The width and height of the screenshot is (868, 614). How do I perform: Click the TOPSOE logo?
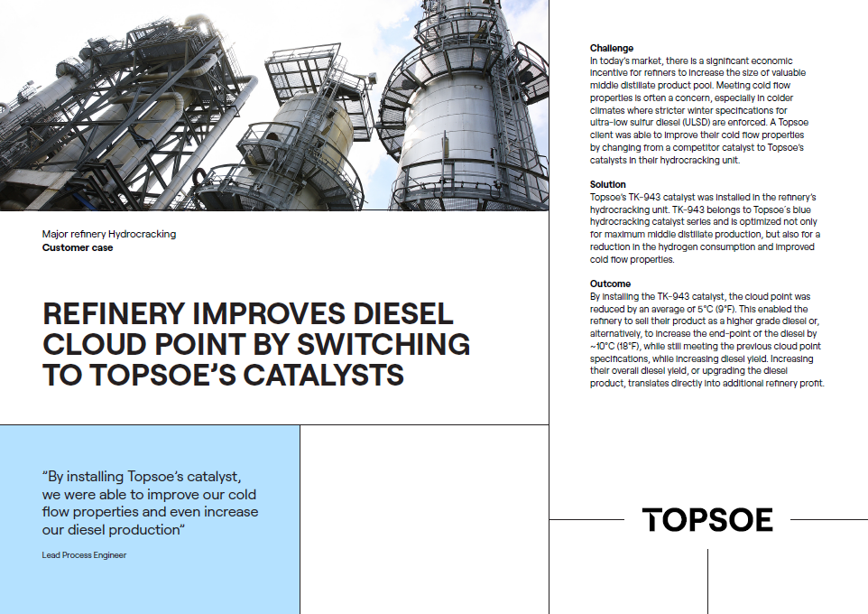click(706, 520)
